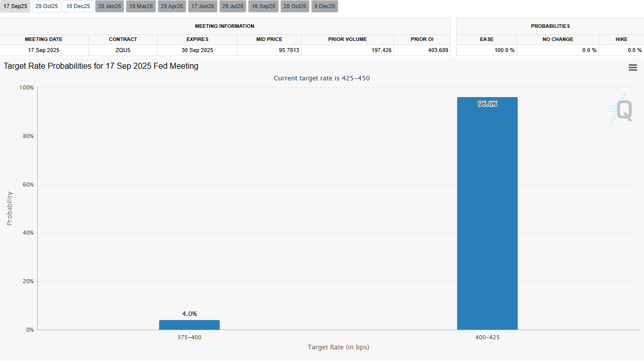
Task: Select the 28 Jan26 meeting tab
Action: pos(109,7)
